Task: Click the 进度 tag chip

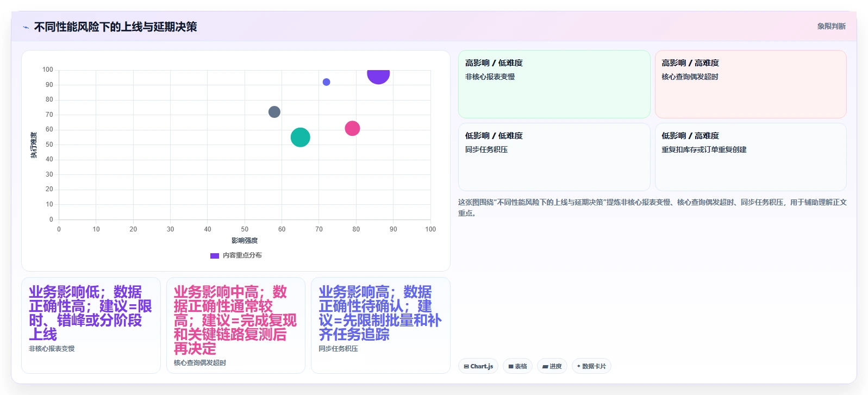Action: tap(552, 366)
